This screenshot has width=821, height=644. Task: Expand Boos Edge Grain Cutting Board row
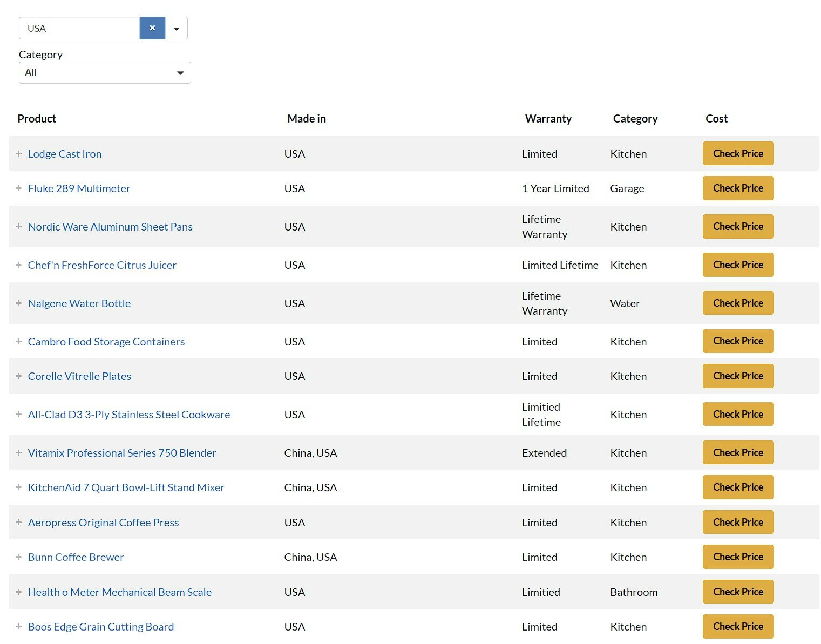tap(18, 627)
